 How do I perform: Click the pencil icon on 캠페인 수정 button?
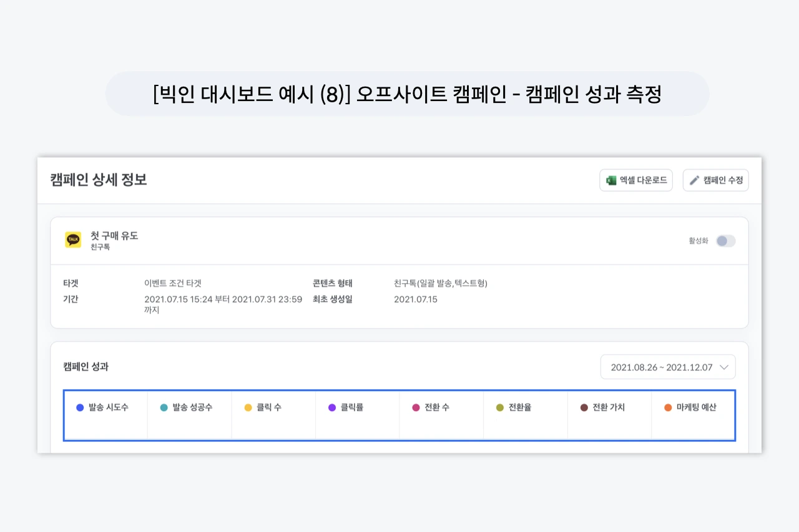click(x=694, y=180)
